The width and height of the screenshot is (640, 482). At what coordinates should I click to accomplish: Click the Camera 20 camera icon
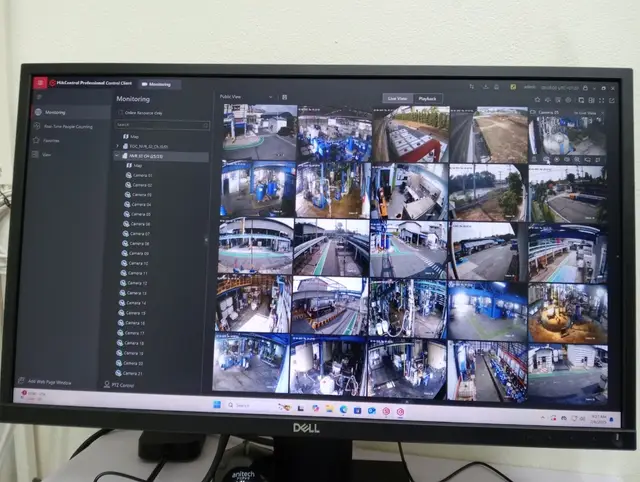[119, 363]
